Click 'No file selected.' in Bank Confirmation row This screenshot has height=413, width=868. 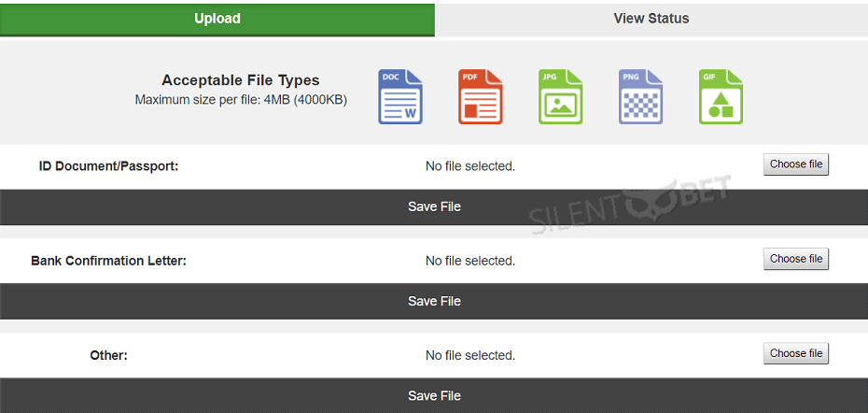[x=470, y=261]
